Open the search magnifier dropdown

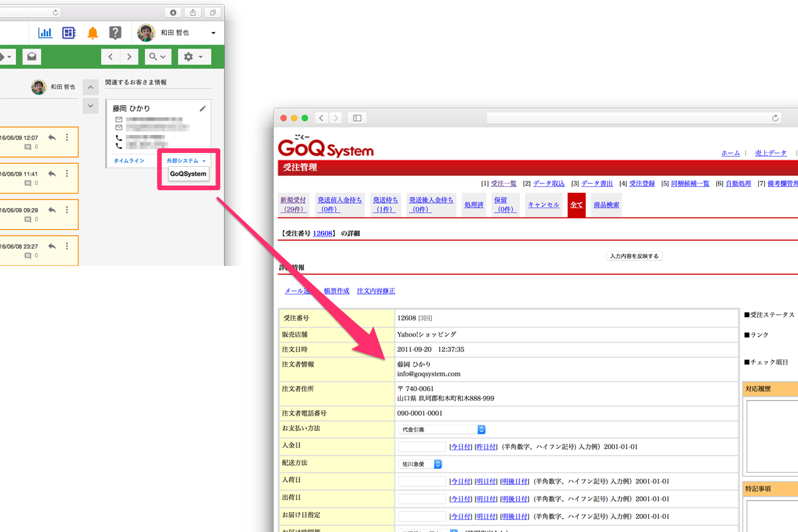[x=157, y=57]
